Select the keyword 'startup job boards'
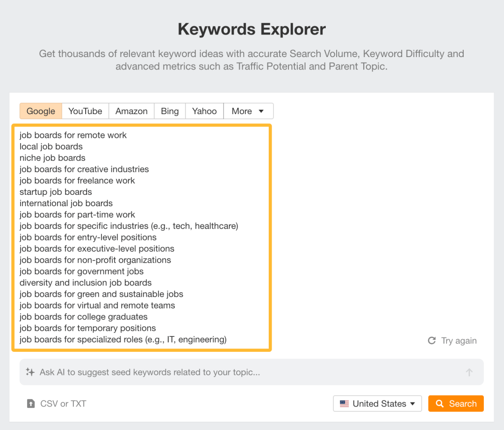The image size is (504, 430). click(56, 192)
